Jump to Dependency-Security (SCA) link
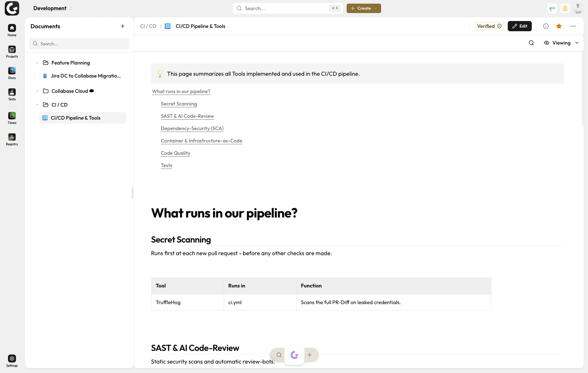 192,128
